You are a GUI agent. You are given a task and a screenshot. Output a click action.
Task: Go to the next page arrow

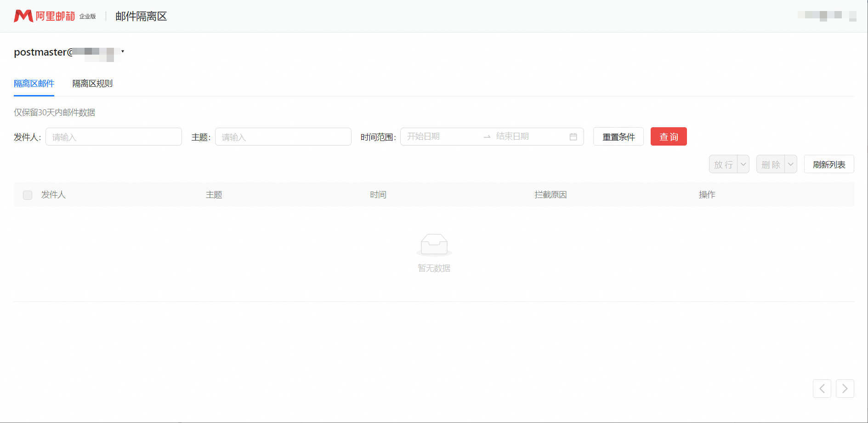tap(845, 389)
